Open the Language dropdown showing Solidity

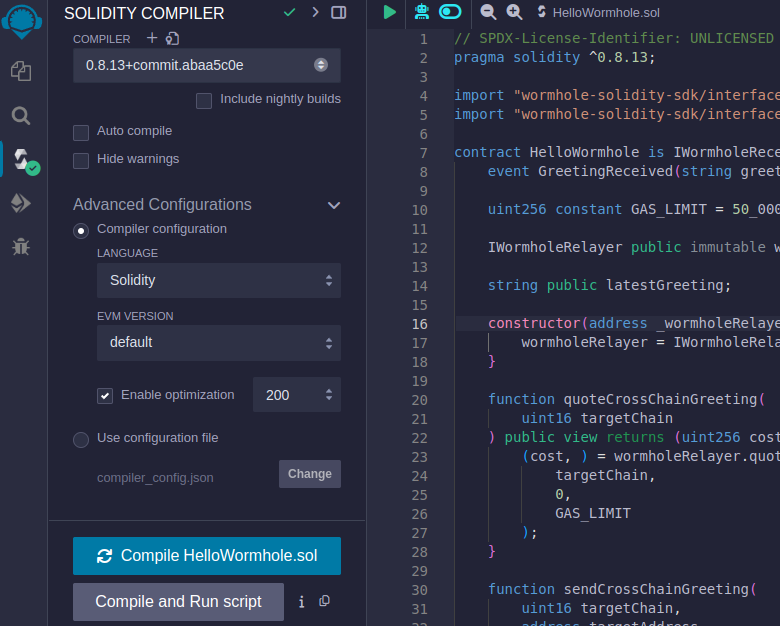[x=219, y=281]
